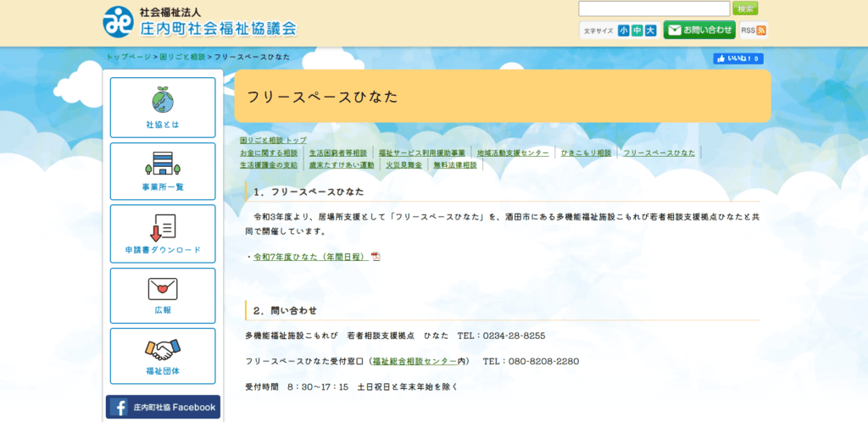Open 事業所一覧 building icon card
This screenshot has height=422, width=868.
point(163,171)
